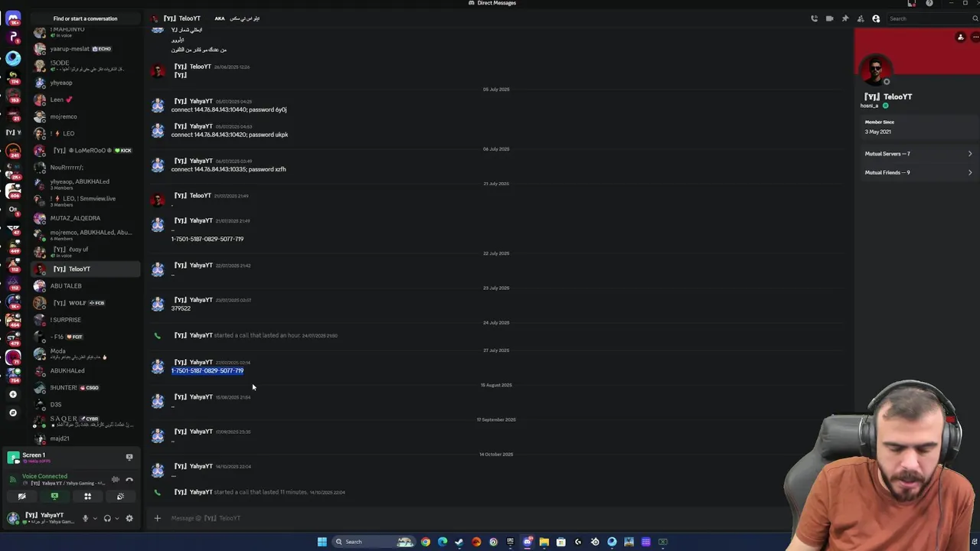Open pinned messages

(x=844, y=18)
